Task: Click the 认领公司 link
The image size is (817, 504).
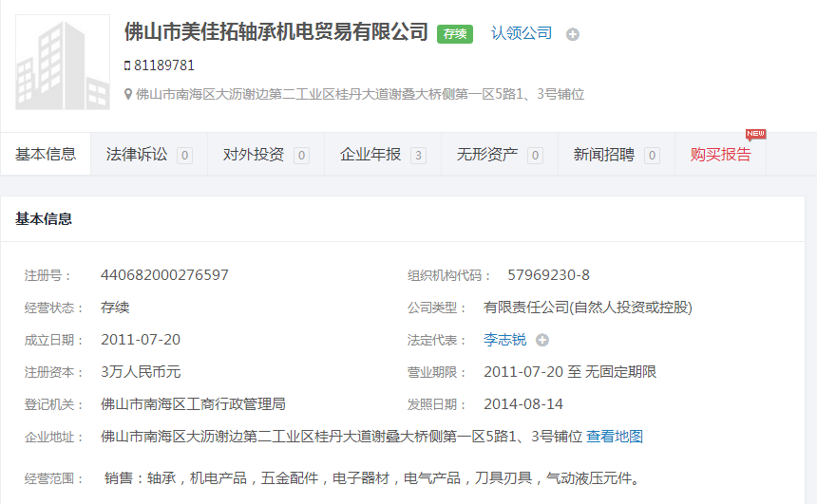Action: tap(521, 33)
